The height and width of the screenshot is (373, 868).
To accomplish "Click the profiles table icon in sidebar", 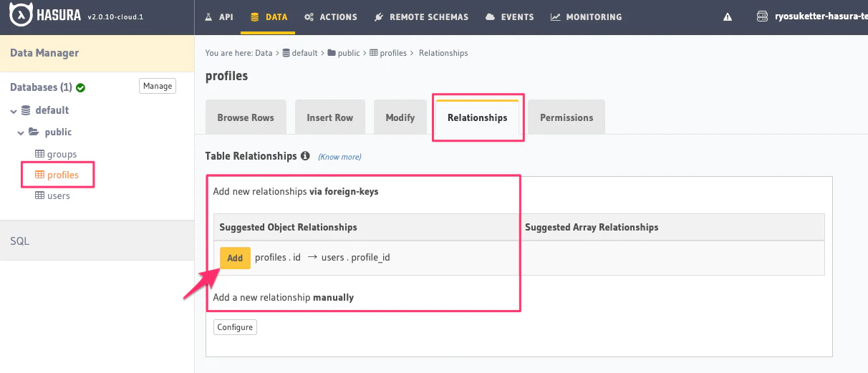I will click(x=40, y=175).
